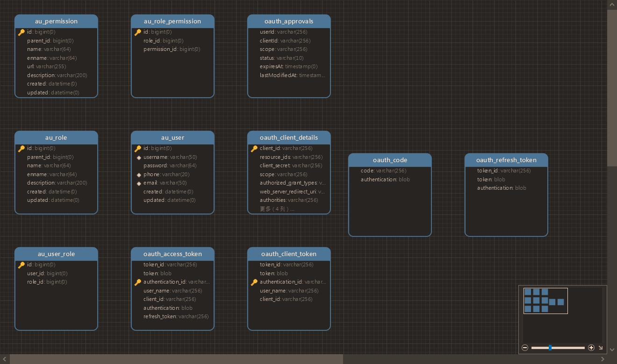
Task: Click the key icon beside au_role id
Action: (22, 149)
